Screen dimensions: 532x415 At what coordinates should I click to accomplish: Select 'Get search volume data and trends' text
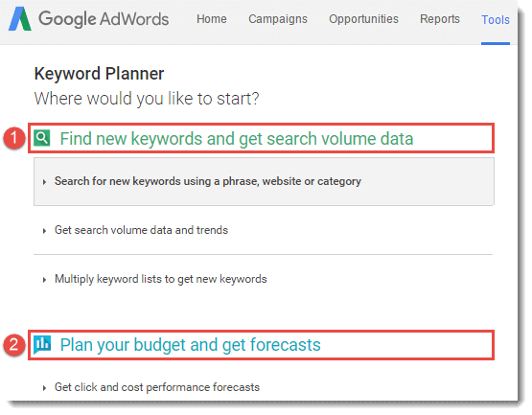[x=141, y=230]
